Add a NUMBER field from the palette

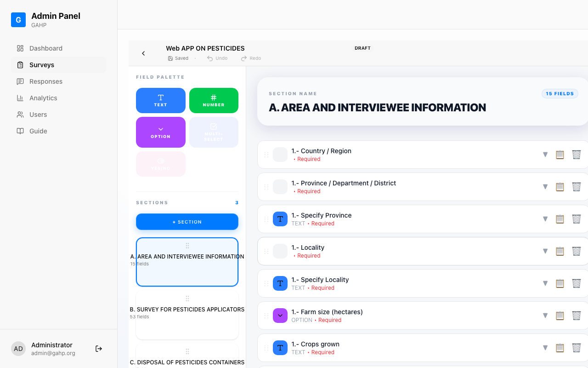tap(214, 100)
